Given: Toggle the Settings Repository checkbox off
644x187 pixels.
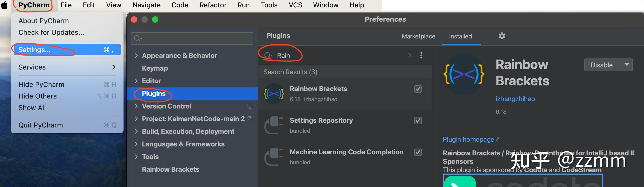Looking at the screenshot, I should point(418,121).
